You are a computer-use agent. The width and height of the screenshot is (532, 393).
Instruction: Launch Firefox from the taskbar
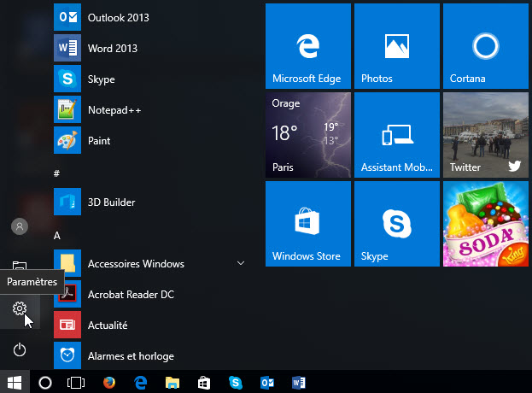coord(109,383)
